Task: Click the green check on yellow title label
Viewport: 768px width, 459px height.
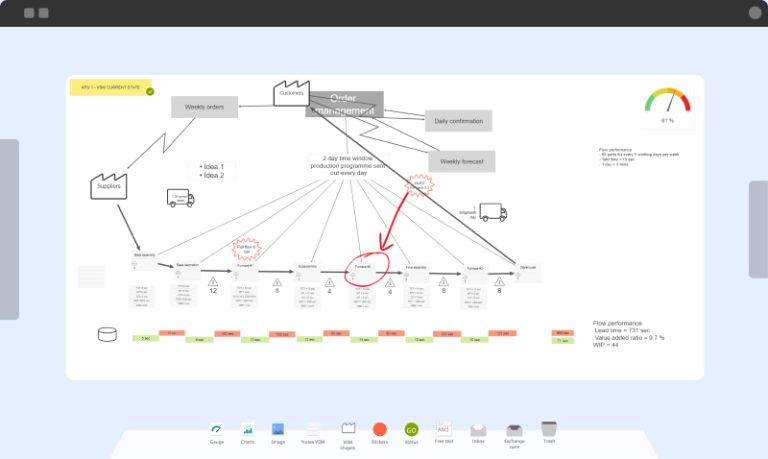Action: tap(150, 91)
